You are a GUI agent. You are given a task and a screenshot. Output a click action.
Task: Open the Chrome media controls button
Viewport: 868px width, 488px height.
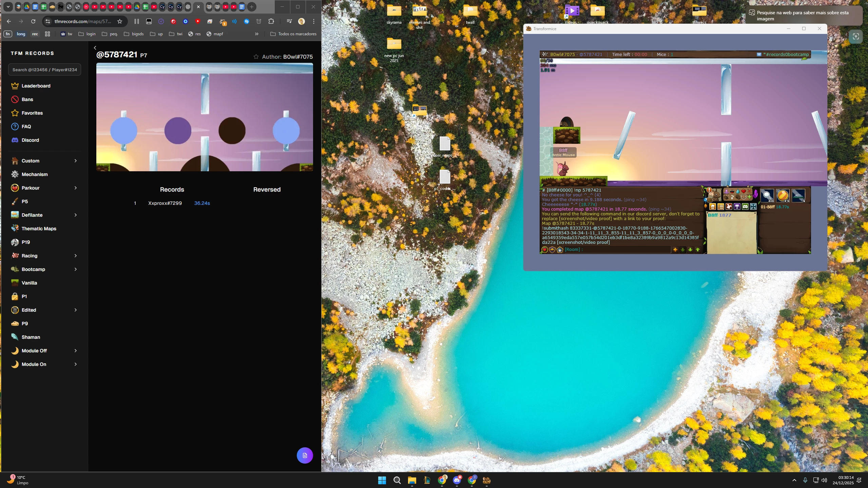pos(289,21)
